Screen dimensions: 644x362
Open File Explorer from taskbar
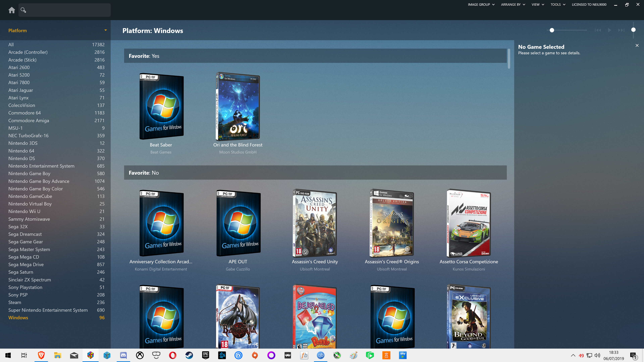click(58, 355)
